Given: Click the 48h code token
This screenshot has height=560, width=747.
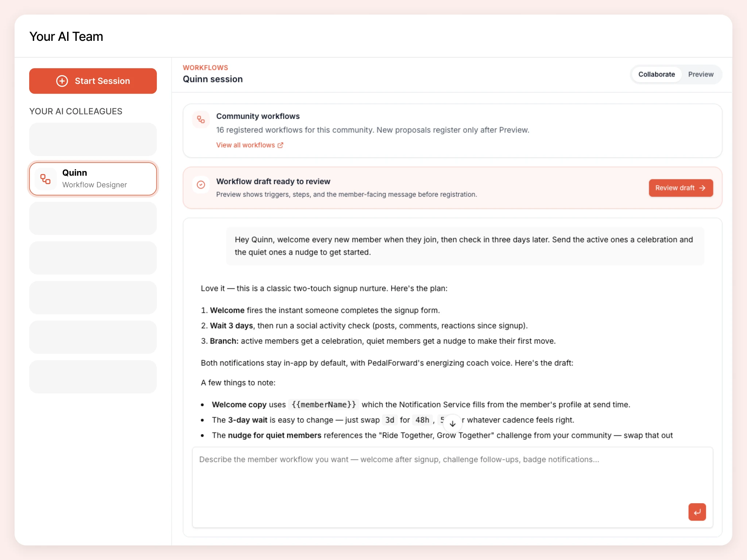Looking at the screenshot, I should (x=422, y=420).
